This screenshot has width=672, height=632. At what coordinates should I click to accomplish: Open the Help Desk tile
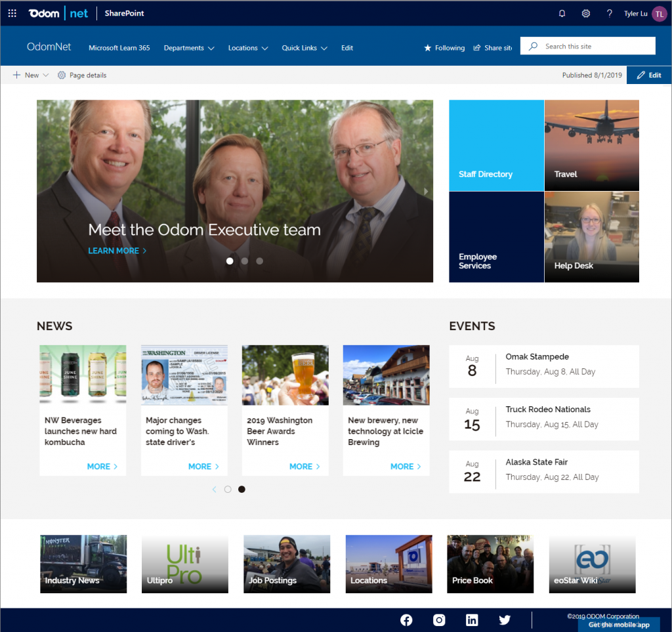pyautogui.click(x=591, y=237)
